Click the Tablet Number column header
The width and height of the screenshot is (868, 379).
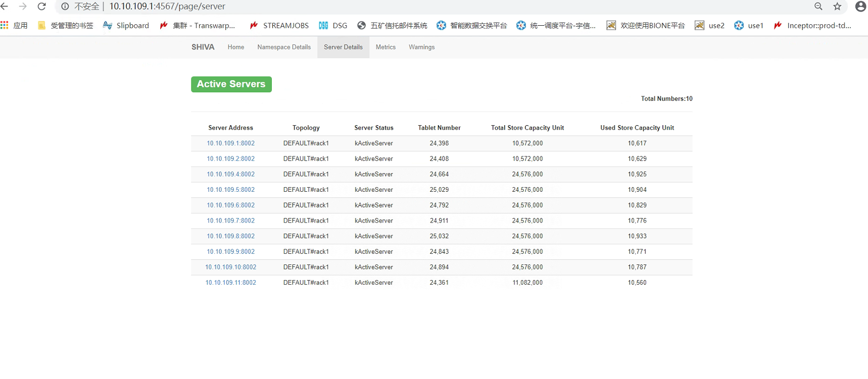point(440,128)
